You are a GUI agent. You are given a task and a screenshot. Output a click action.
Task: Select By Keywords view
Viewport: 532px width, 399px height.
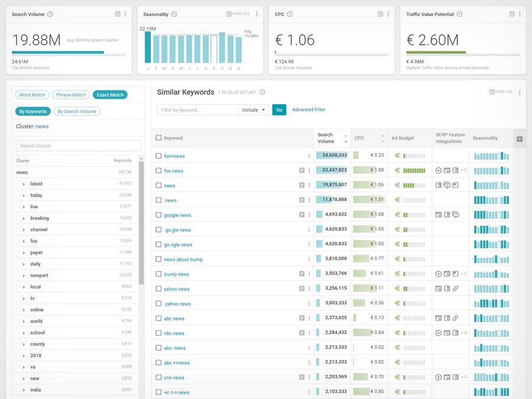(33, 111)
